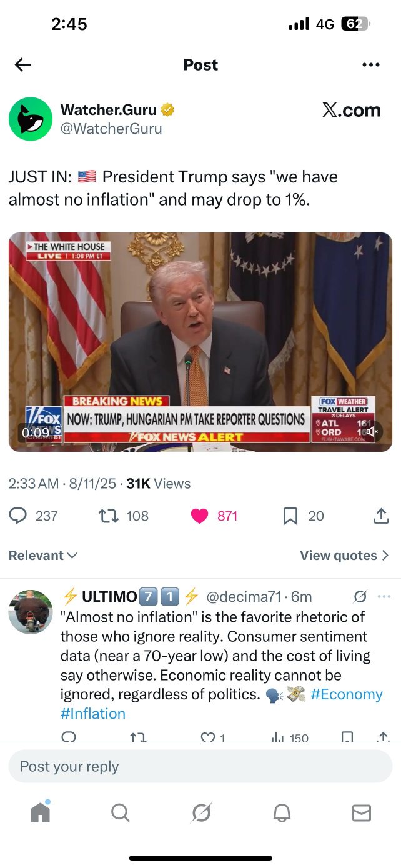Image resolution: width=401 pixels, height=868 pixels.
Task: Open the Grok tab in bottom bar
Action: pos(201,812)
